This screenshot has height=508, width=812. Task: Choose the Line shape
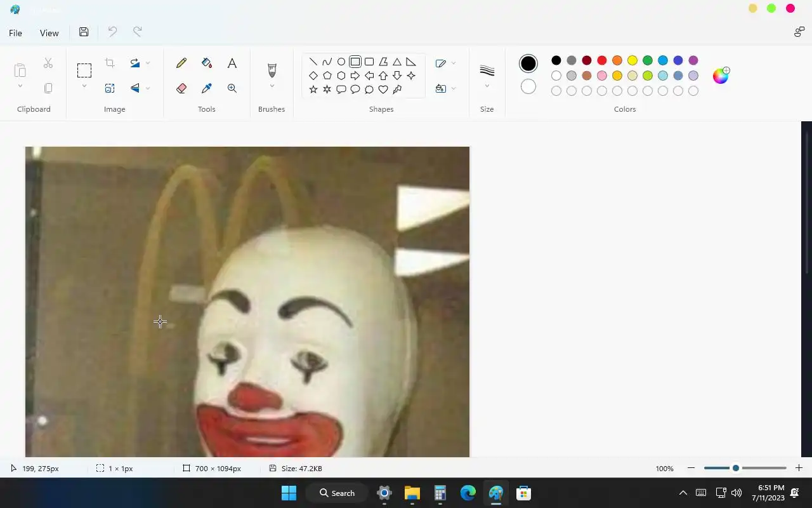click(313, 62)
